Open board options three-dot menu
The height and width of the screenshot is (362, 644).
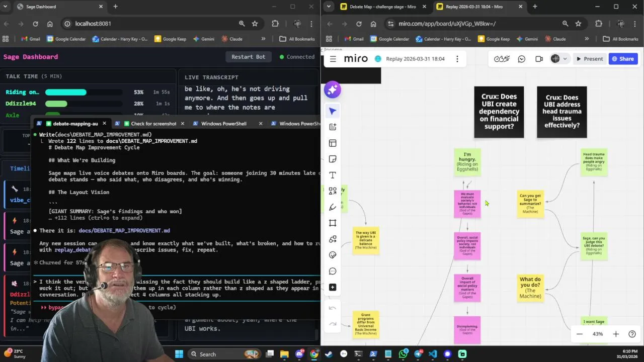click(457, 59)
